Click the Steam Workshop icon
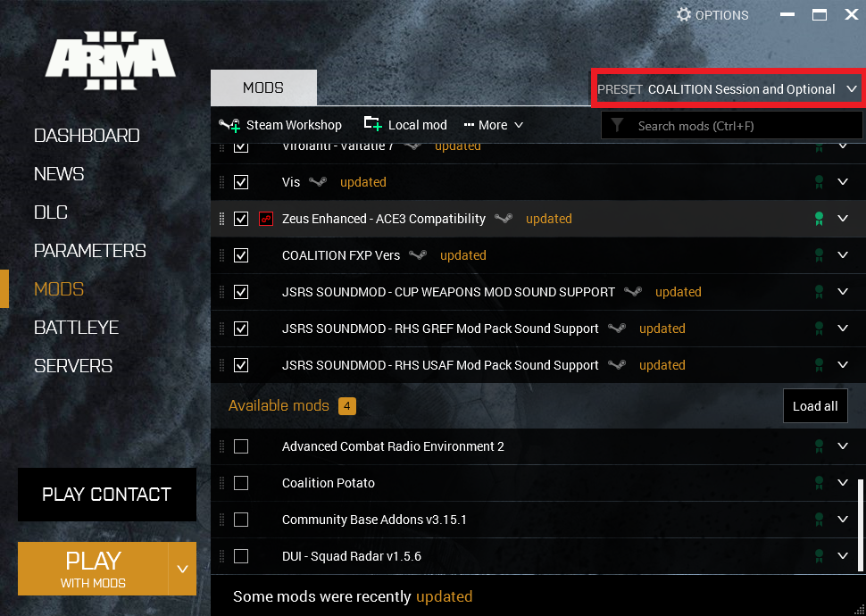 coord(230,125)
